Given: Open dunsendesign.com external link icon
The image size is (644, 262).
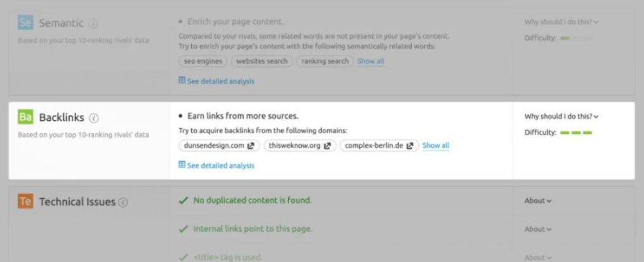Looking at the screenshot, I should [251, 145].
